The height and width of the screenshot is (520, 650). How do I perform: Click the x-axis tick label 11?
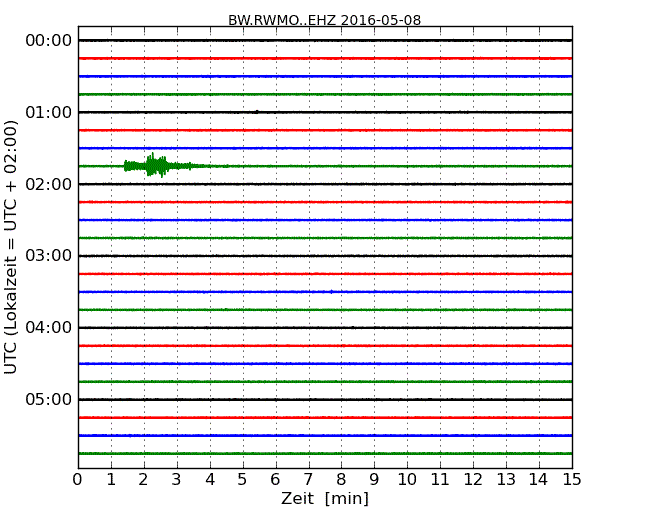tap(440, 480)
